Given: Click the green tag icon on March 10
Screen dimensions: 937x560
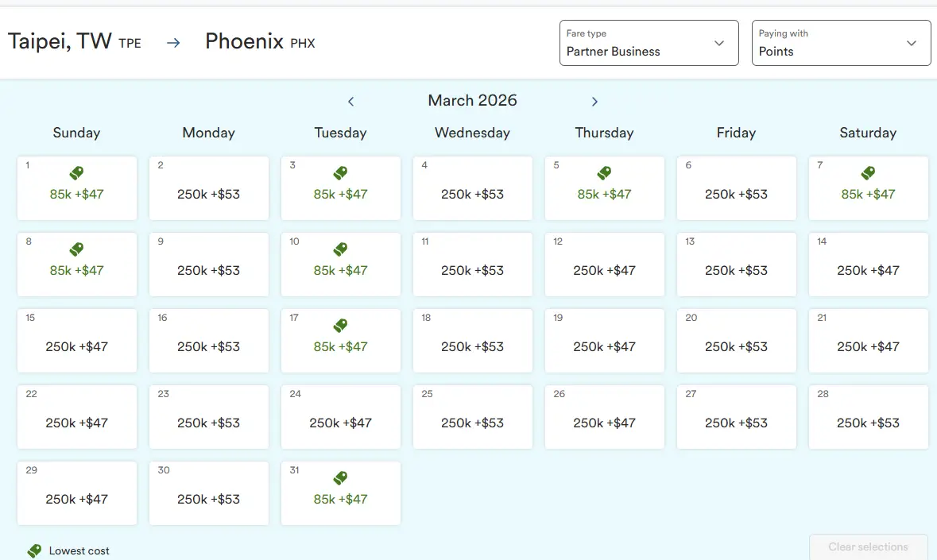Looking at the screenshot, I should (x=340, y=249).
